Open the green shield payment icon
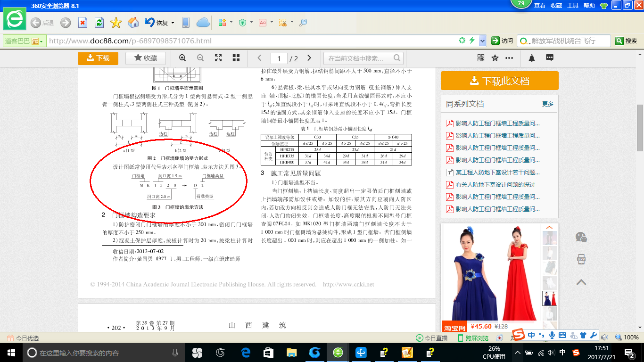644x362 pixels. (x=242, y=23)
